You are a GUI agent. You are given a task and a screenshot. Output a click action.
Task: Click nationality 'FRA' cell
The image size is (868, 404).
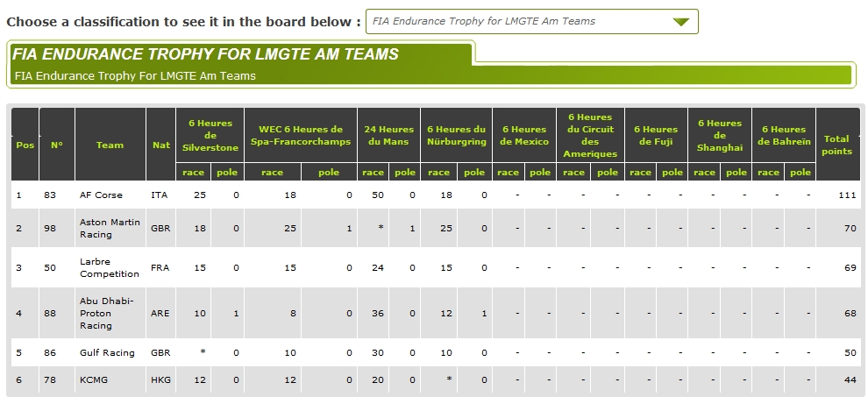[x=160, y=268]
